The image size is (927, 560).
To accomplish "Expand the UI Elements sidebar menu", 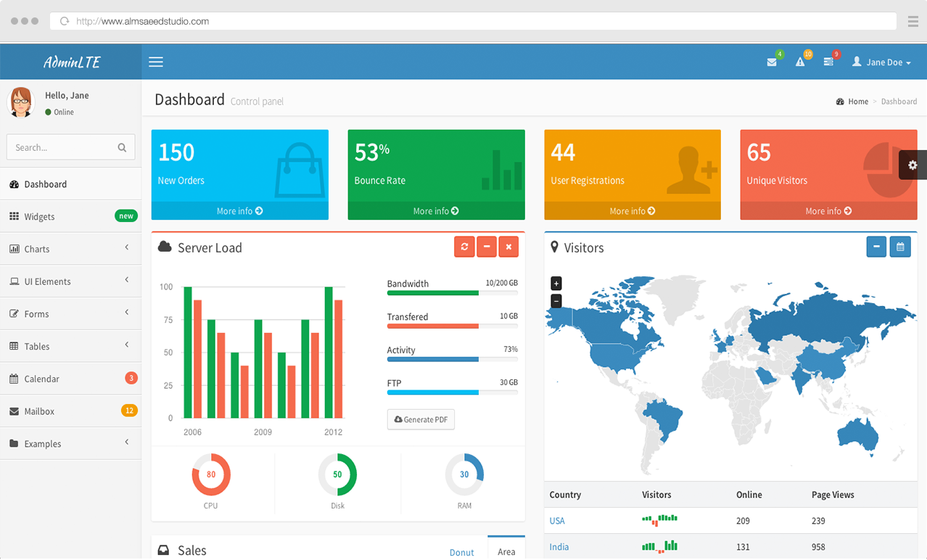I will point(70,281).
